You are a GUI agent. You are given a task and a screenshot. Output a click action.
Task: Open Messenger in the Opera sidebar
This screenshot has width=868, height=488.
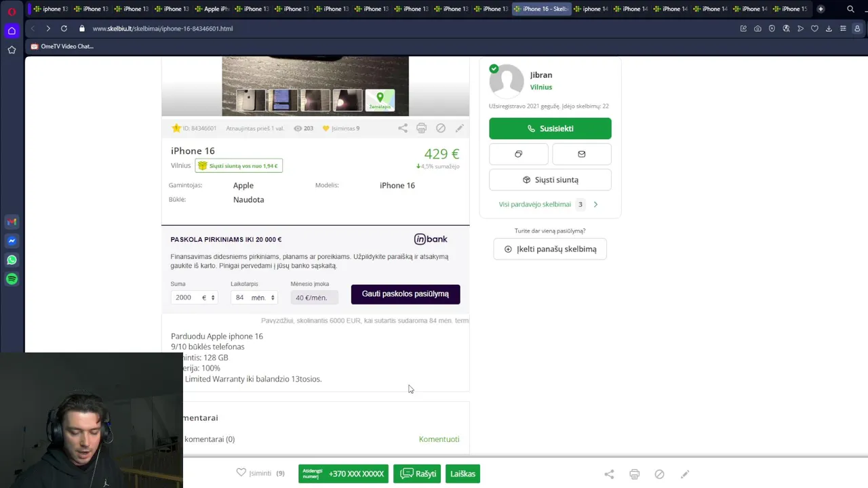12,241
